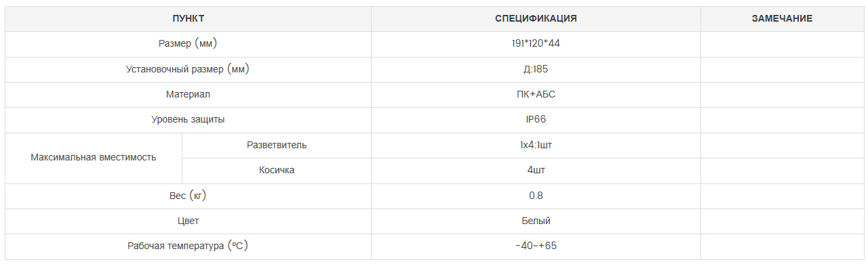Click the Вес (кг) label

point(188,196)
